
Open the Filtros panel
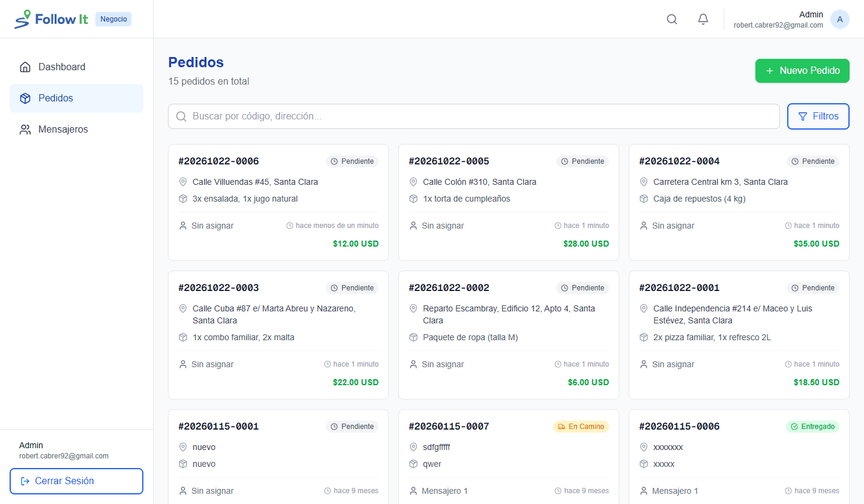pyautogui.click(x=818, y=116)
